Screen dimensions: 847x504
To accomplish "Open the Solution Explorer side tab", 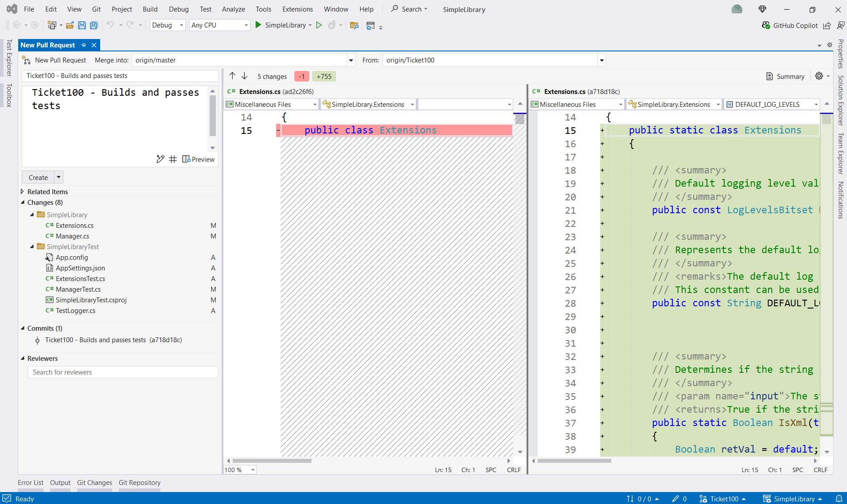I will coord(841,101).
